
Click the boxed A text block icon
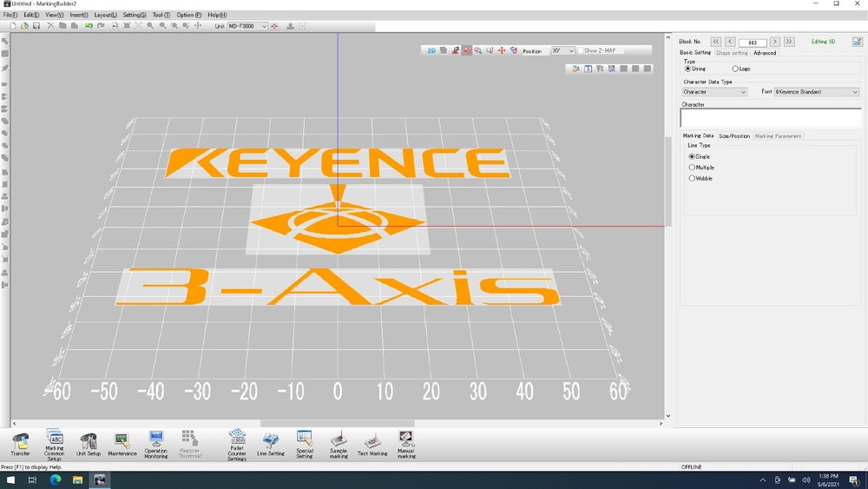click(x=588, y=69)
